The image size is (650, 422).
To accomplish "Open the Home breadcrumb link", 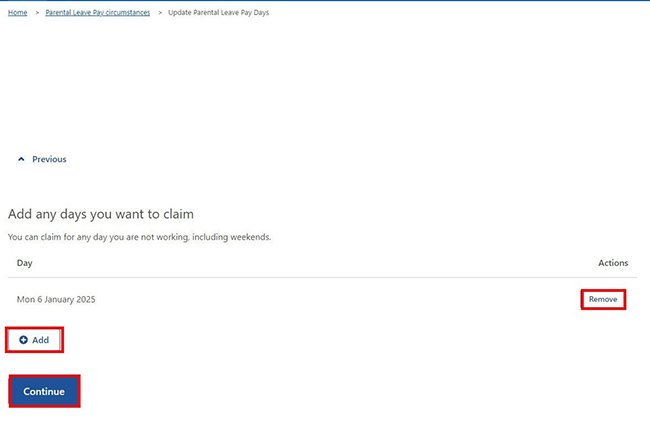I will 17,12.
